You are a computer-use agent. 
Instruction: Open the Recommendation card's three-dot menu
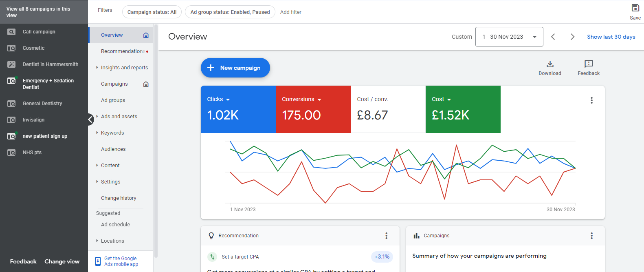386,236
